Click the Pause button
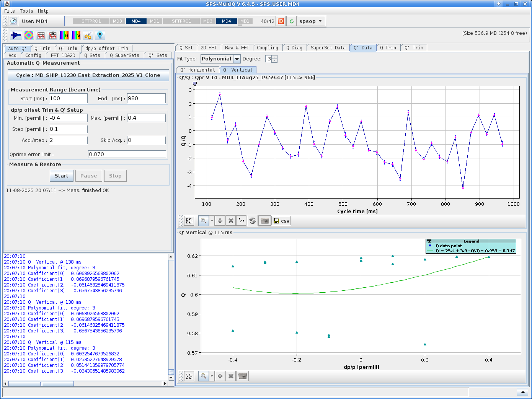532x399 pixels. [88, 176]
